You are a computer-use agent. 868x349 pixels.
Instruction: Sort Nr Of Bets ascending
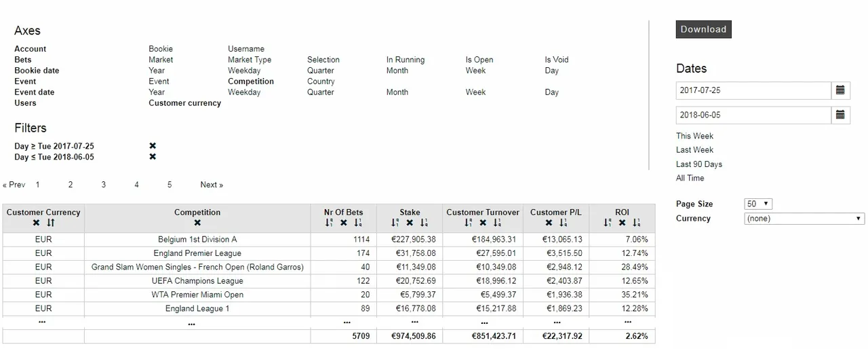358,223
